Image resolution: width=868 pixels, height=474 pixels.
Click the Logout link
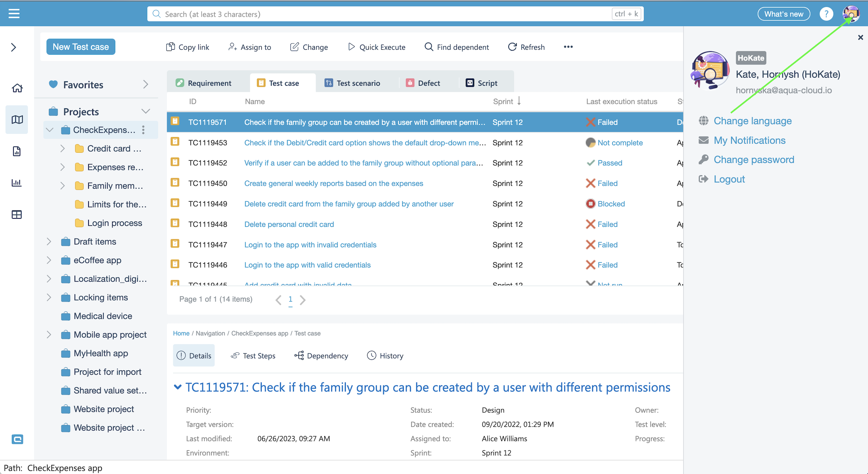729,179
